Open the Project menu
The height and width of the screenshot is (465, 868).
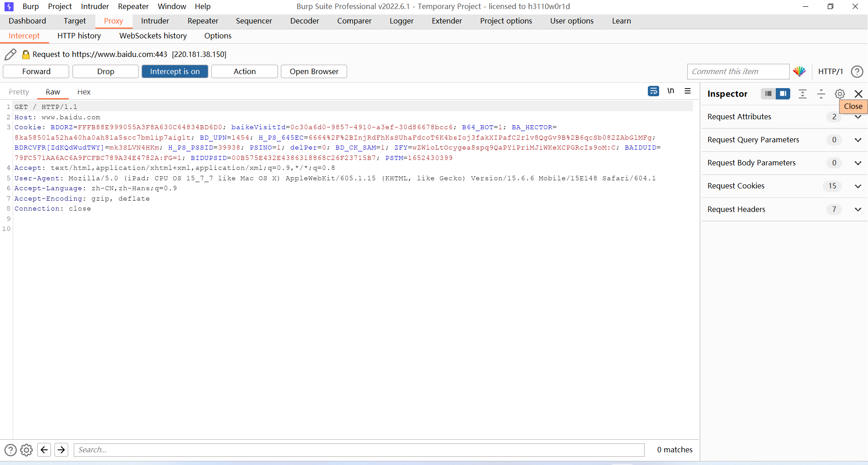click(x=60, y=6)
